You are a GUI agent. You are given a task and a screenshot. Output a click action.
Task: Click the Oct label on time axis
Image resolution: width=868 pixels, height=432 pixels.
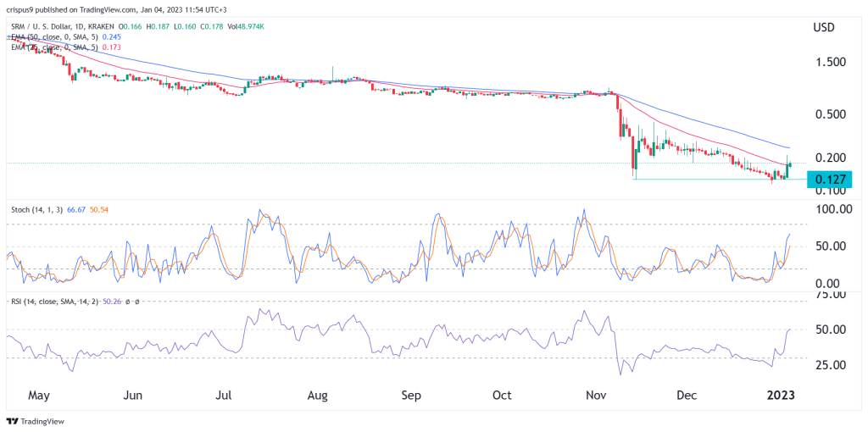point(502,396)
